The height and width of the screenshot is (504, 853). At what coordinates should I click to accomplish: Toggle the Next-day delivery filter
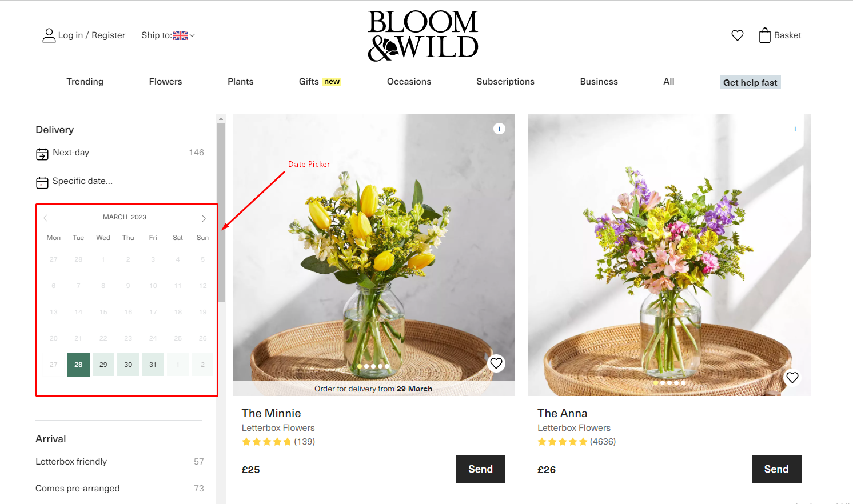pyautogui.click(x=71, y=153)
